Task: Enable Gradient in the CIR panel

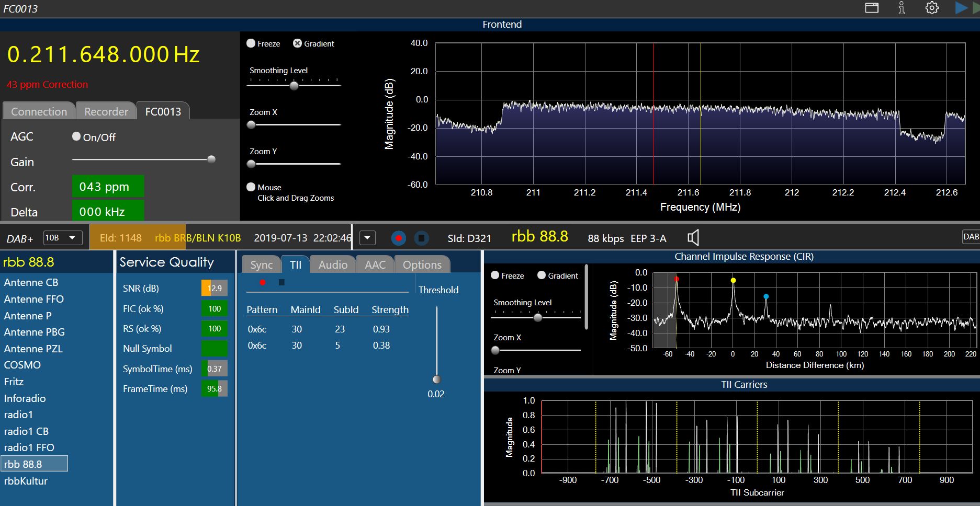Action: (542, 275)
